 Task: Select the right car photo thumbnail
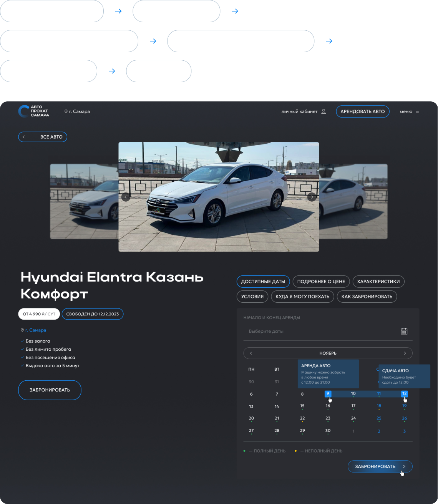(x=353, y=201)
